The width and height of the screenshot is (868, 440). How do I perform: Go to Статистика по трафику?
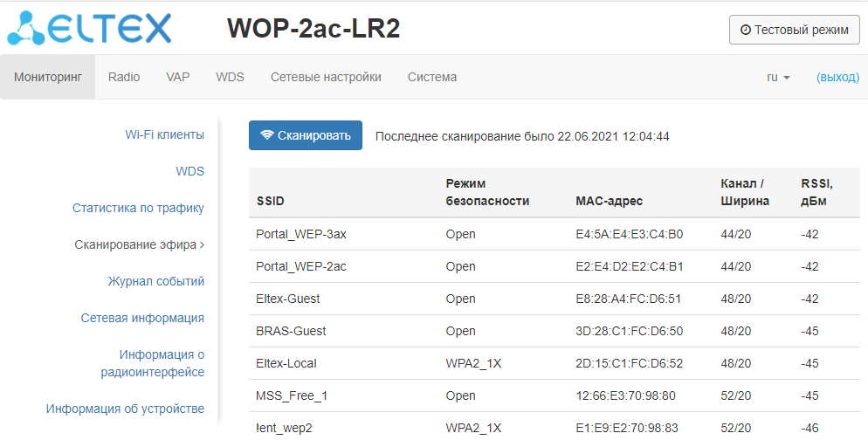pos(138,208)
